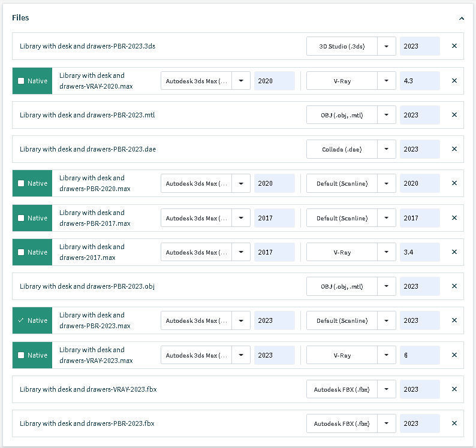Expand V-Ray renderer dropdown for VRAY-2020.max
Image resolution: width=476 pixels, height=448 pixels.
[386, 81]
